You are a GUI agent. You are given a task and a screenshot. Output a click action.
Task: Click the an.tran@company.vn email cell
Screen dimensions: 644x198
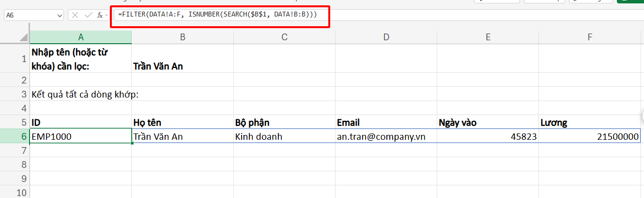coord(386,136)
